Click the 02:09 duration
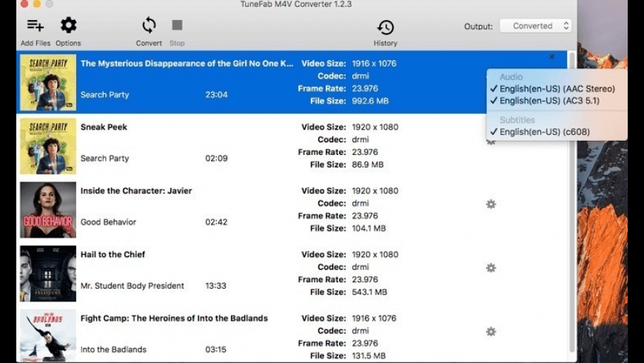The height and width of the screenshot is (363, 644). coord(216,159)
